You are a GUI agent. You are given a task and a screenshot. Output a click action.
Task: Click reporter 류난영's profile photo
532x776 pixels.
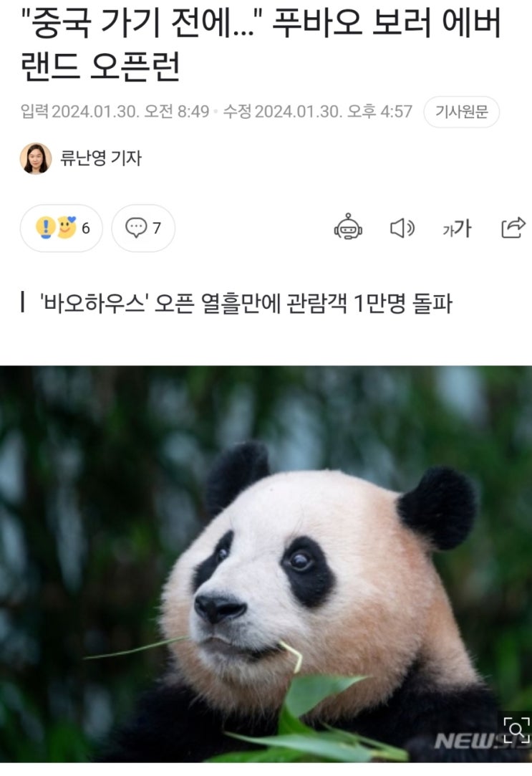pos(36,158)
